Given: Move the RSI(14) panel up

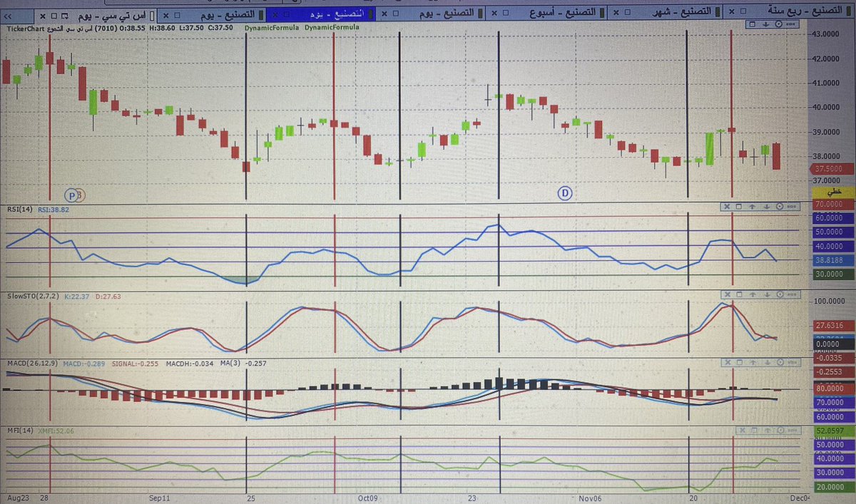Looking at the screenshot, I should pos(753,207).
